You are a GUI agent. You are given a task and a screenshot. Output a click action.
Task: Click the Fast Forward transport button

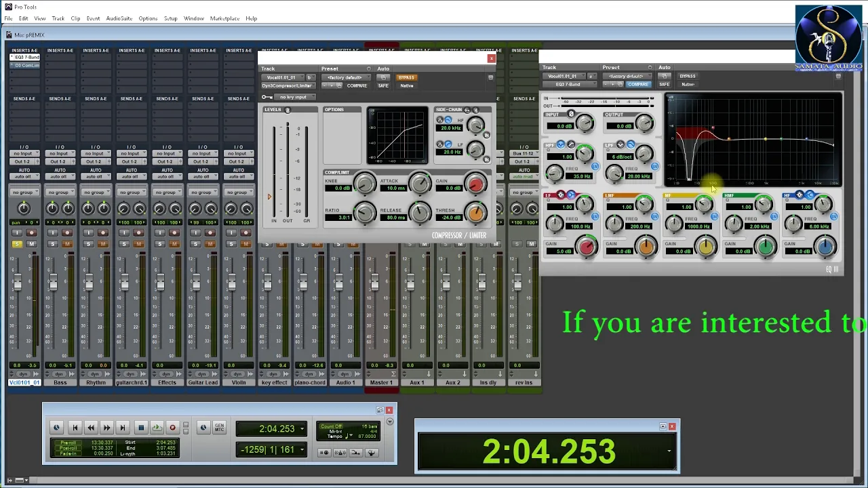pyautogui.click(x=106, y=428)
